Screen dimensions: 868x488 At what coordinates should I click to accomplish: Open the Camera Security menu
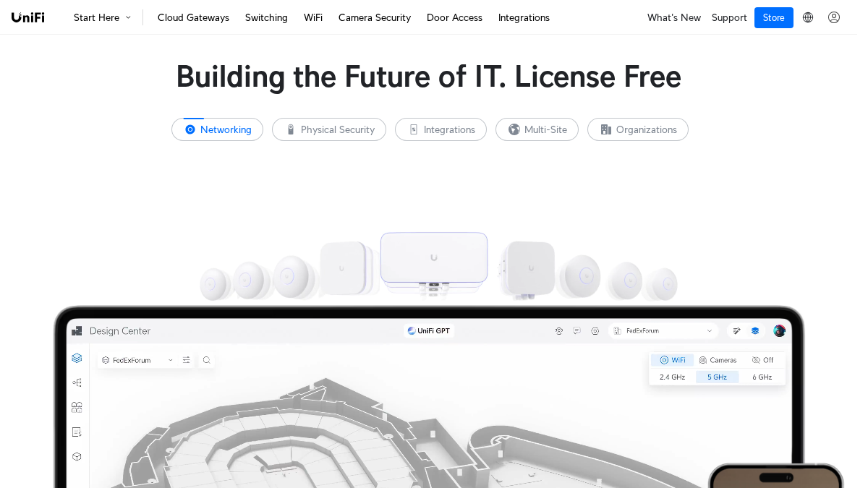pyautogui.click(x=375, y=17)
